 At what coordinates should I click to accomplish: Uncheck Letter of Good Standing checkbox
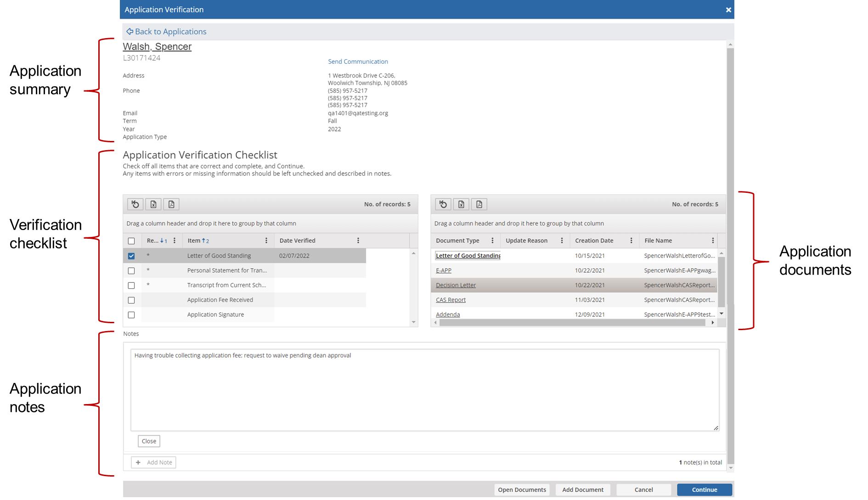click(131, 256)
